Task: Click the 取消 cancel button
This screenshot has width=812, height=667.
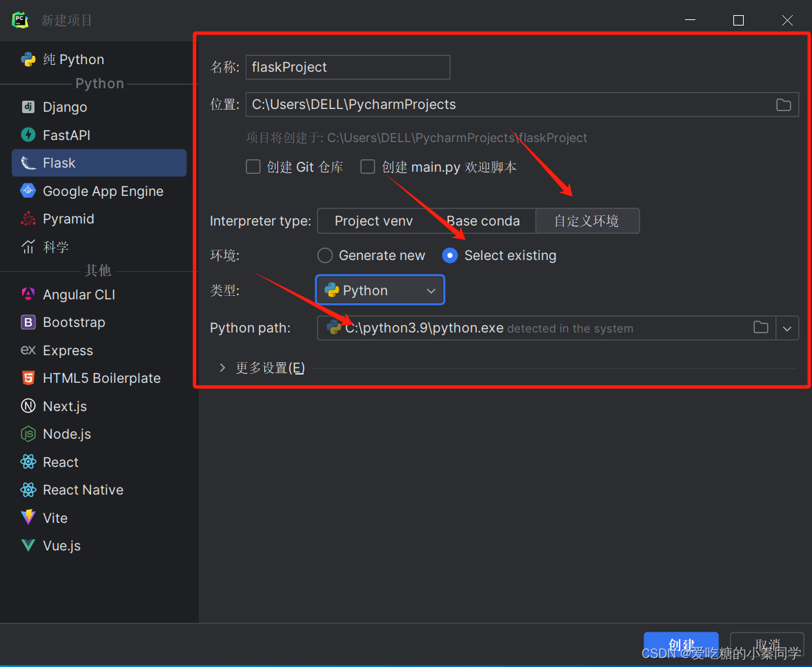Action: tap(767, 644)
